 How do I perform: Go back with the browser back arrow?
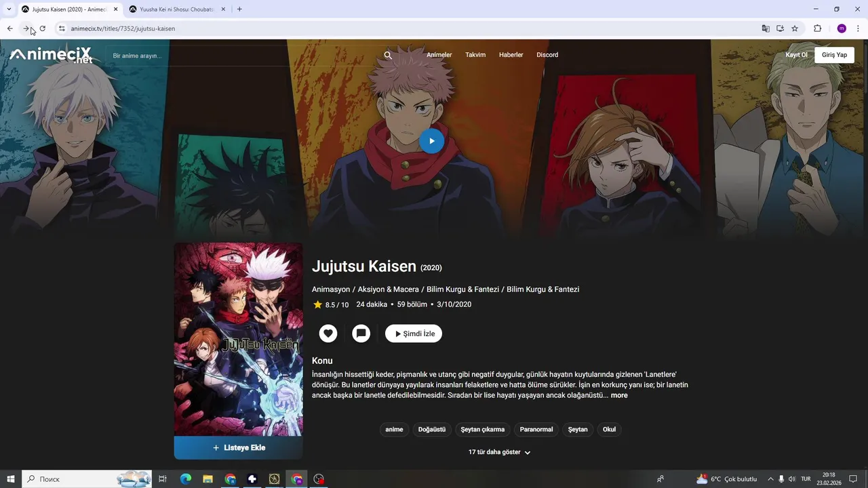tap(9, 28)
